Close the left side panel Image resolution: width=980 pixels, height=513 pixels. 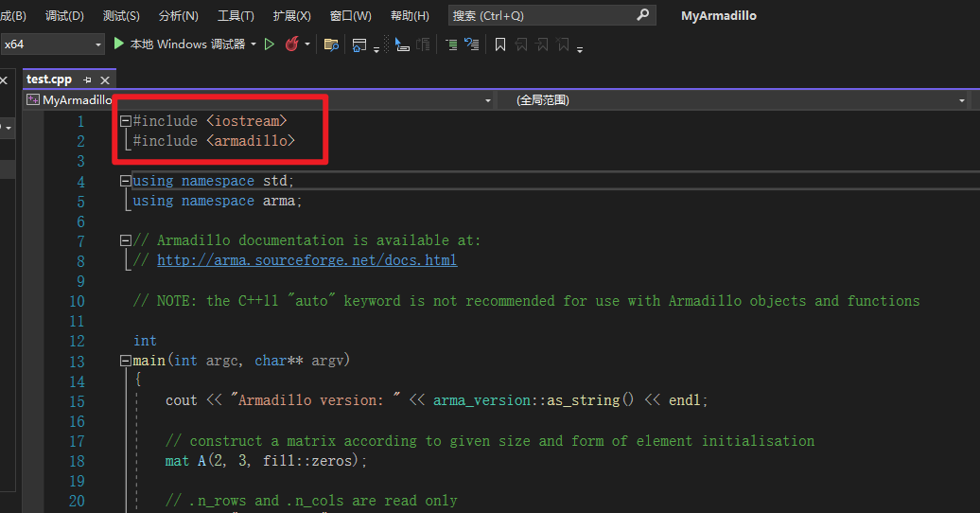point(4,80)
